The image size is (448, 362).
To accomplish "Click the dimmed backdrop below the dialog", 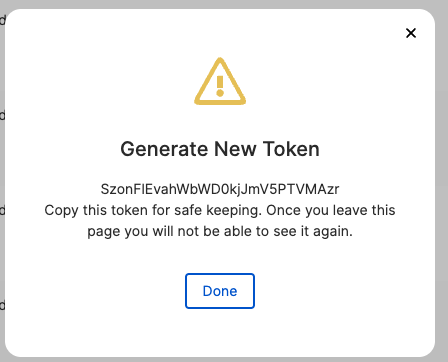I will (220, 360).
